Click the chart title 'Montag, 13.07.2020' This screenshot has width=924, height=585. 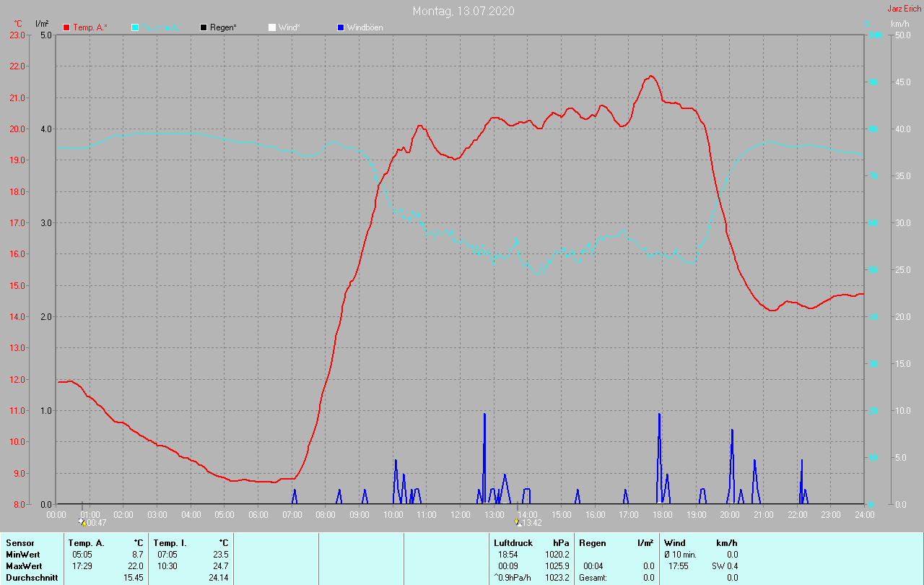point(463,12)
